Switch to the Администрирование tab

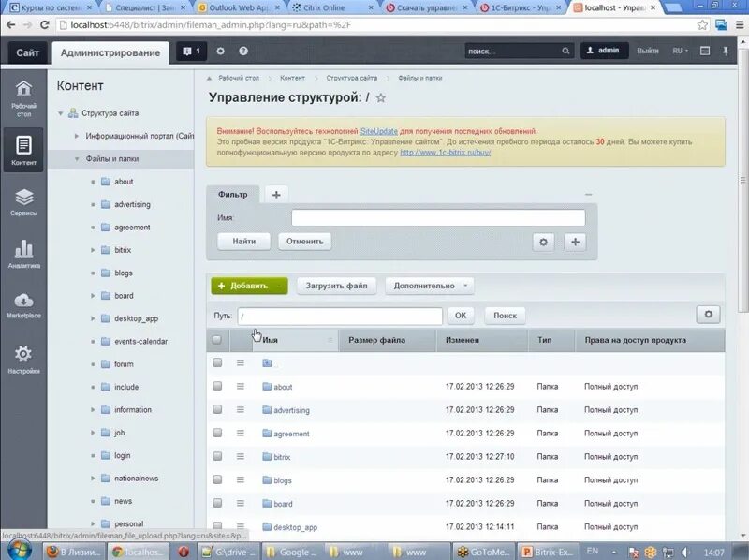click(110, 52)
